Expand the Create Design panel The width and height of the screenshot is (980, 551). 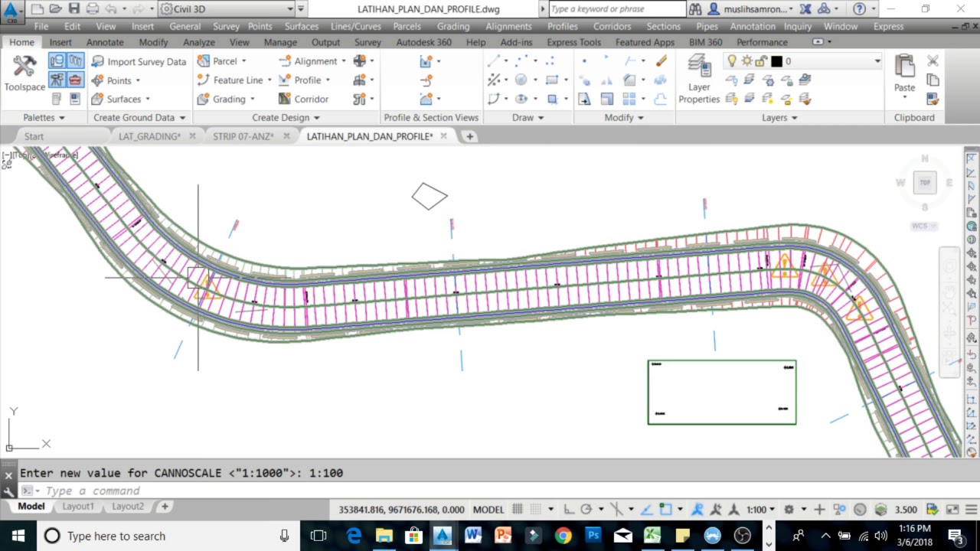point(286,117)
